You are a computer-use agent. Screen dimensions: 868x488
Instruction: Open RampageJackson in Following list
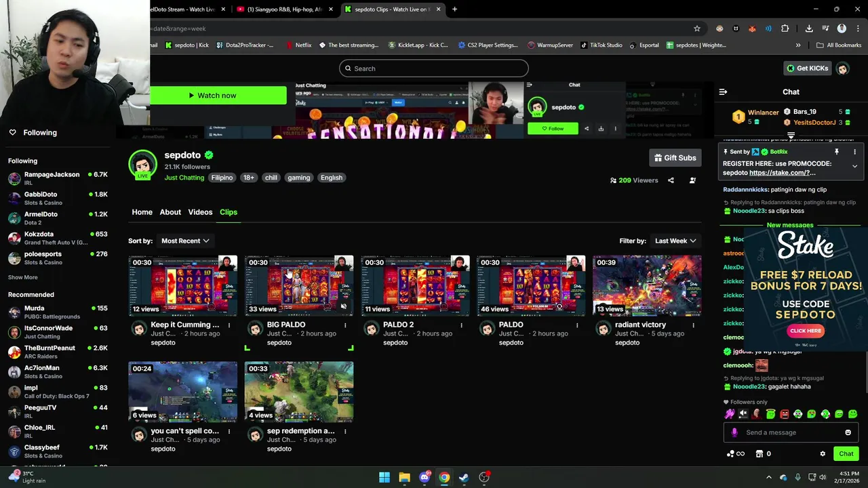(58, 178)
